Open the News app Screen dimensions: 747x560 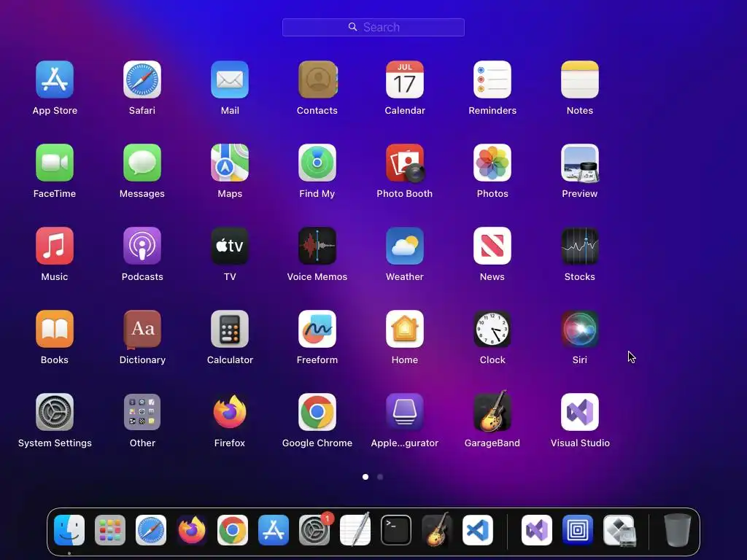(492, 246)
